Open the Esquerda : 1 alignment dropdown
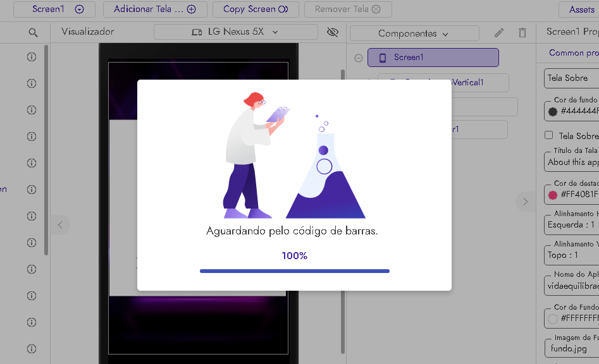599x364 pixels. point(572,225)
